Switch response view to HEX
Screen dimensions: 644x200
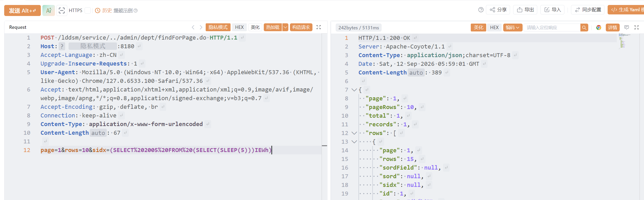pos(494,28)
